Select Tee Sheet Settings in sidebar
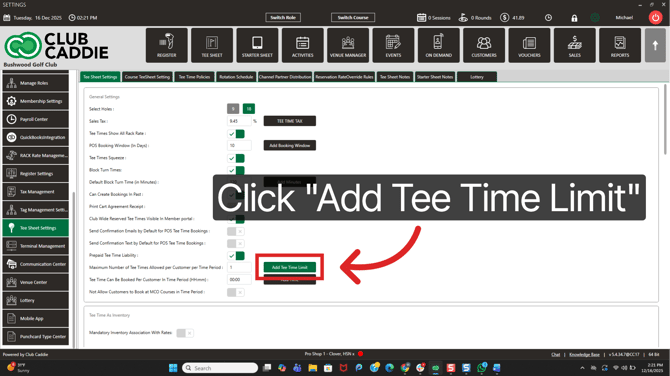This screenshot has width=670, height=376. pos(35,228)
